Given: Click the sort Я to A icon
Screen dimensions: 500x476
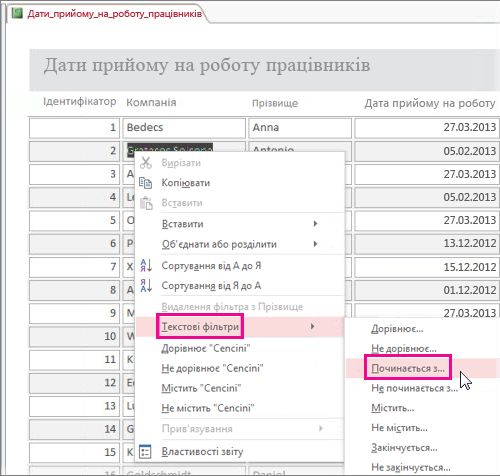Looking at the screenshot, I should (x=146, y=286).
